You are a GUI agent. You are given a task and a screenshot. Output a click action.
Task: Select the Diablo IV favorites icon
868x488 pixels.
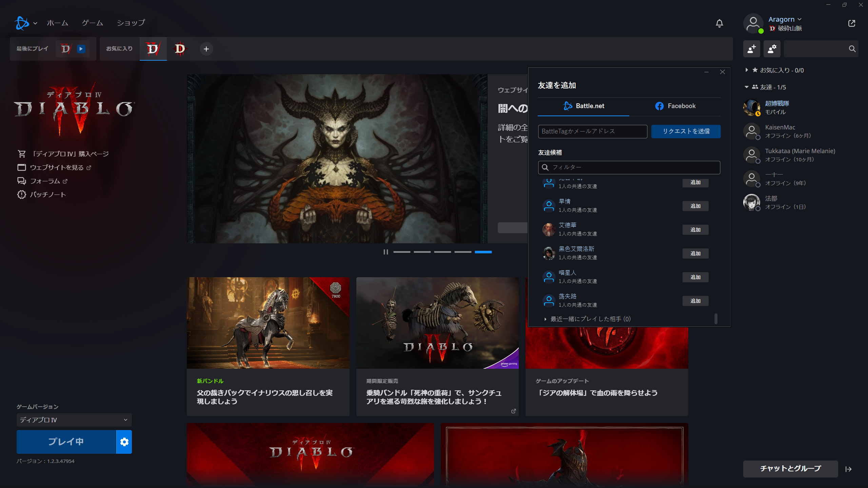(153, 49)
